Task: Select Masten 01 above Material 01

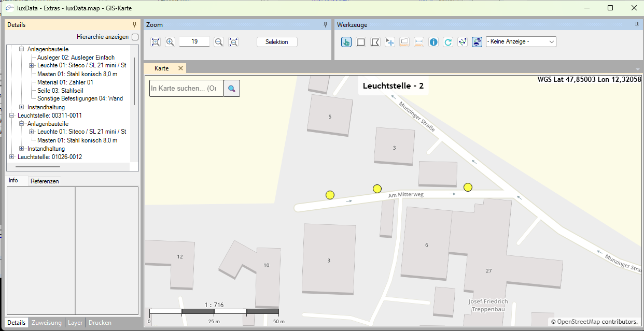Action: pyautogui.click(x=77, y=74)
